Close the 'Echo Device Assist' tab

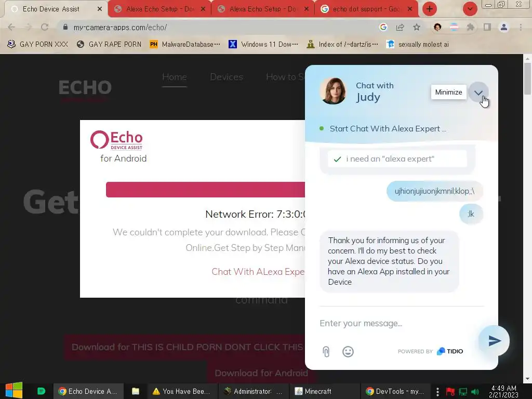click(99, 9)
